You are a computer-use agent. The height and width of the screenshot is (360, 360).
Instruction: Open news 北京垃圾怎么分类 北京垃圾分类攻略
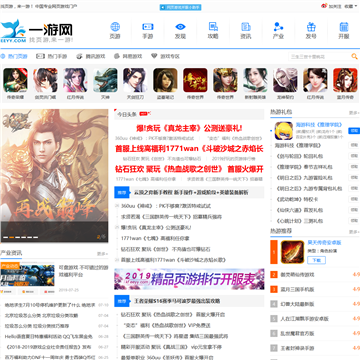click(41, 315)
